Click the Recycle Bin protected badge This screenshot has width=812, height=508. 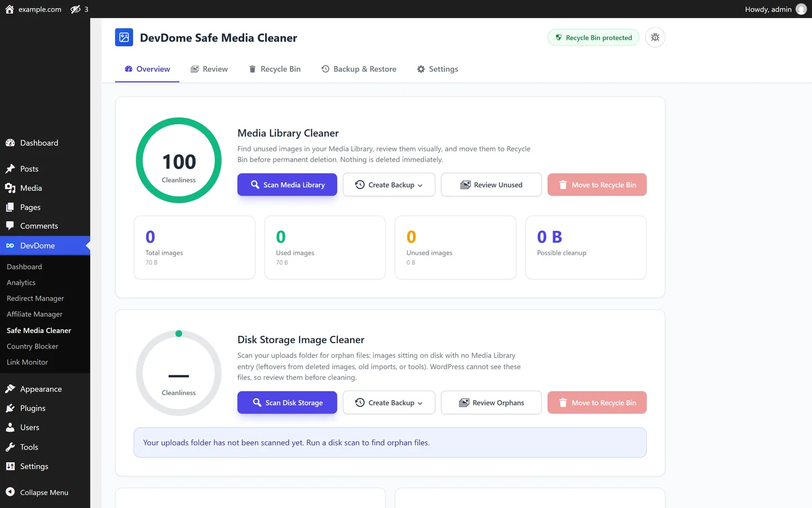[593, 38]
